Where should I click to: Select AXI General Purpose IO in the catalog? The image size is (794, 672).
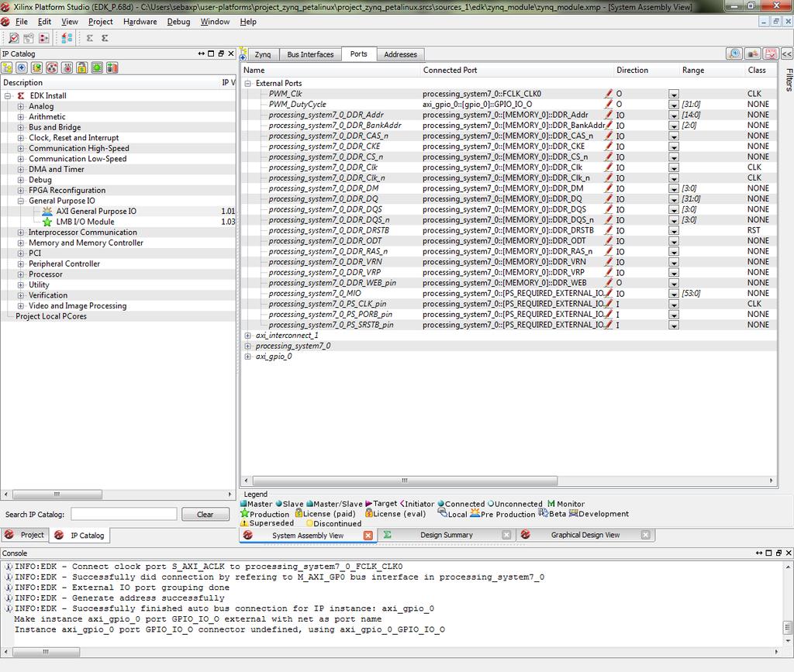(96, 212)
